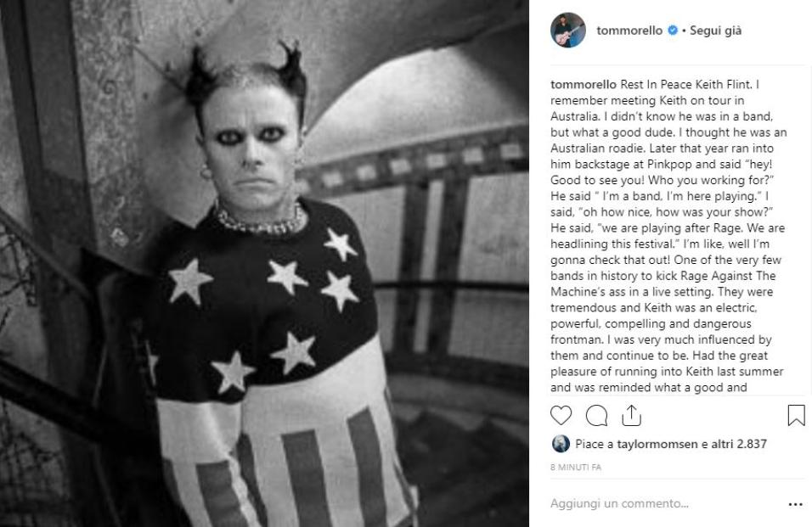Open the tommorello username in the header

[x=629, y=31]
